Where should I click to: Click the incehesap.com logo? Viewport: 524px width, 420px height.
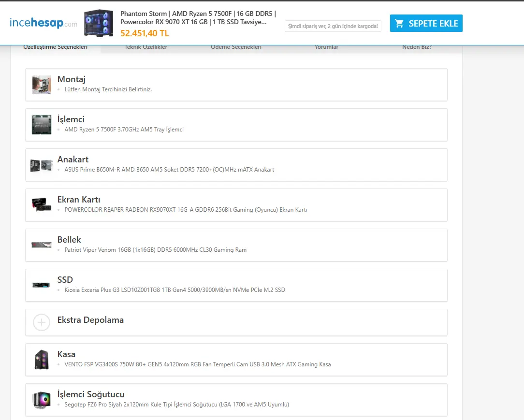(44, 23)
